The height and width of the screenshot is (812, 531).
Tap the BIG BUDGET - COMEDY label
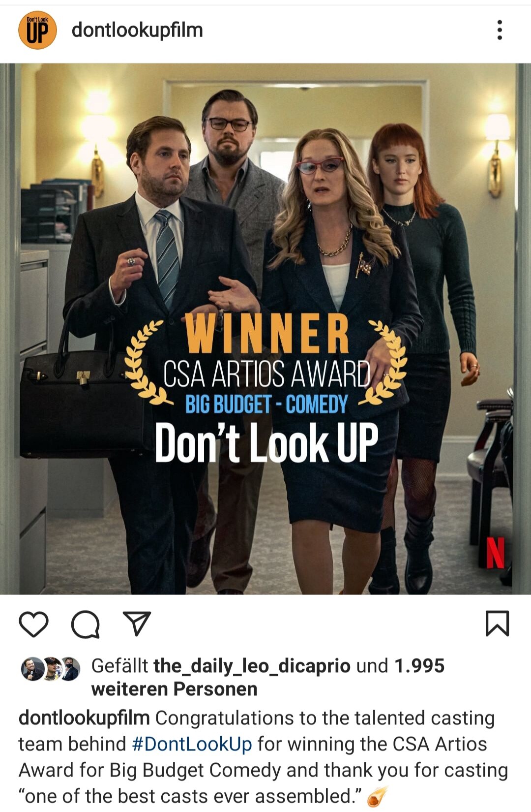tap(266, 405)
